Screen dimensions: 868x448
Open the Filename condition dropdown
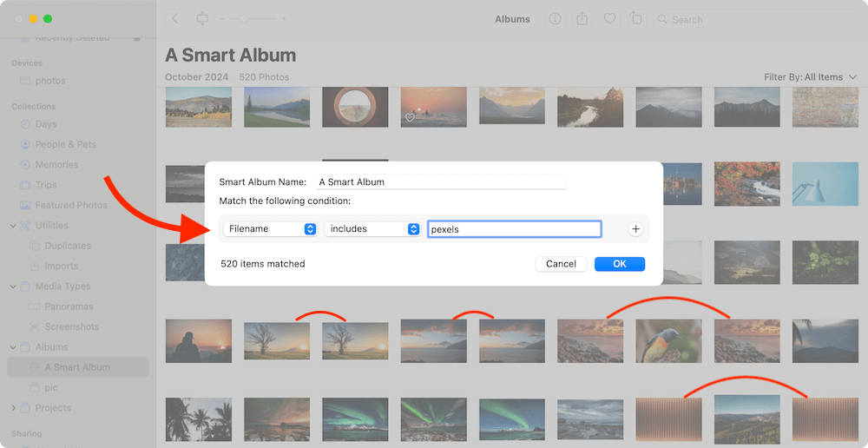click(270, 229)
